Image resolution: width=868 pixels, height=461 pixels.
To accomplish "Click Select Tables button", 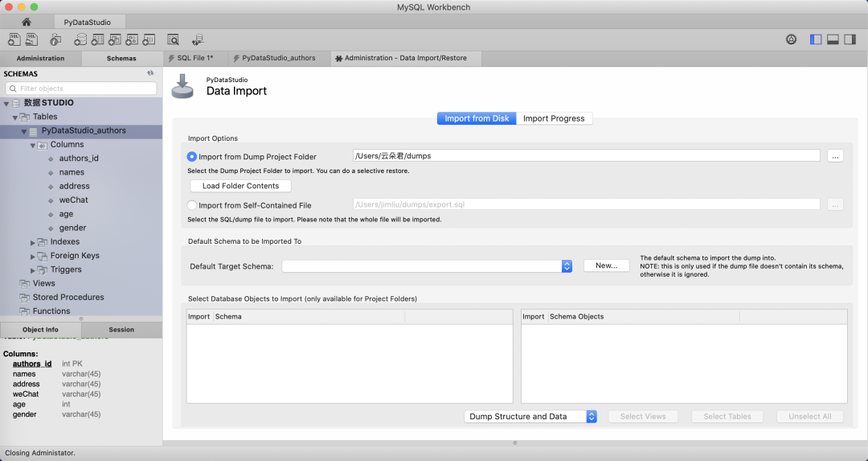I will tap(727, 417).
